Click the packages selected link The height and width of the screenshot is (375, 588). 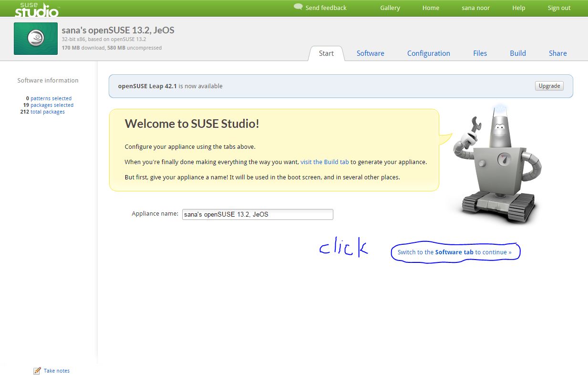click(52, 105)
